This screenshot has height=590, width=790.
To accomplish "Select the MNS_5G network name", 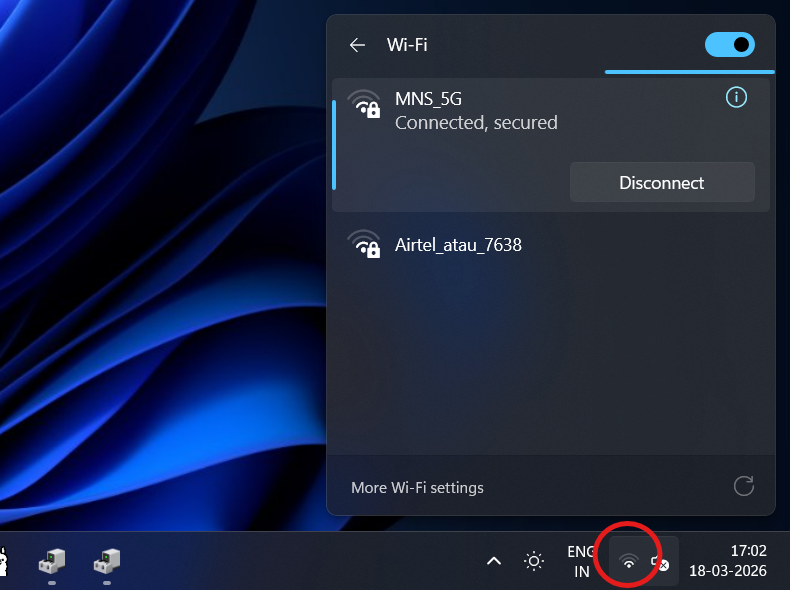I will tap(428, 98).
